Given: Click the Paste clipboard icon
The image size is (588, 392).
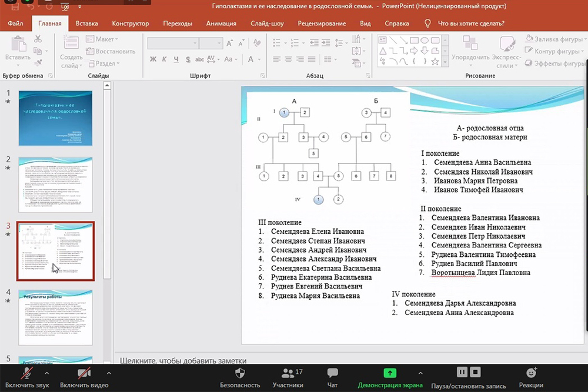Looking at the screenshot, I should [x=18, y=46].
